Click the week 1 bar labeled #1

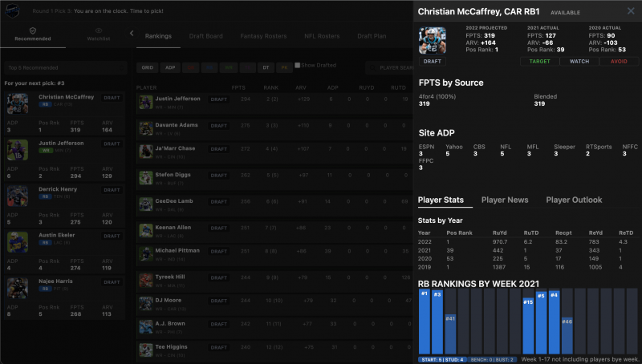tap(425, 321)
